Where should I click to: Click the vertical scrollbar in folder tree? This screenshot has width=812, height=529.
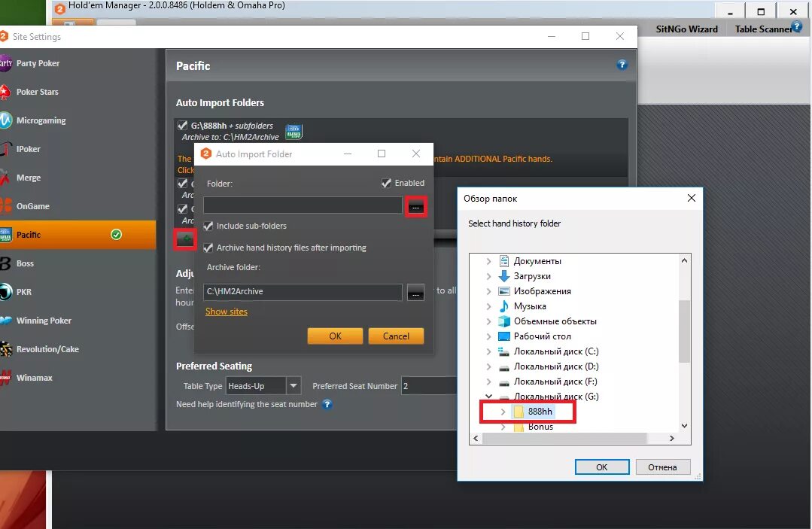(x=684, y=331)
